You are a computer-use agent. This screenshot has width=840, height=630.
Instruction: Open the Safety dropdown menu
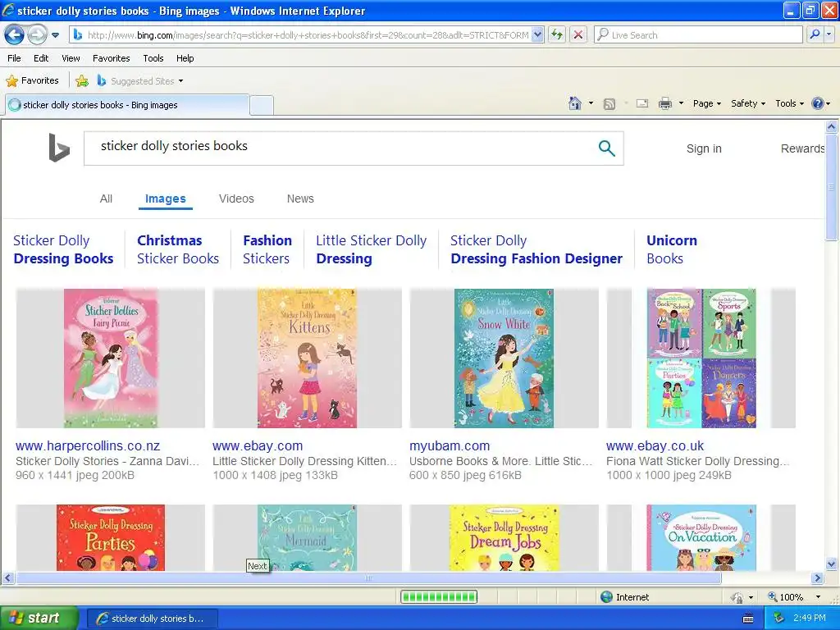click(x=748, y=104)
